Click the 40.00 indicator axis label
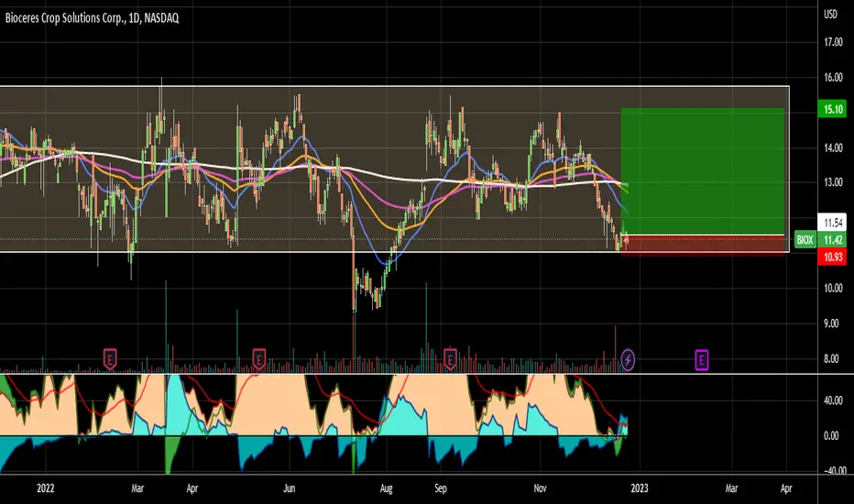 tap(833, 400)
